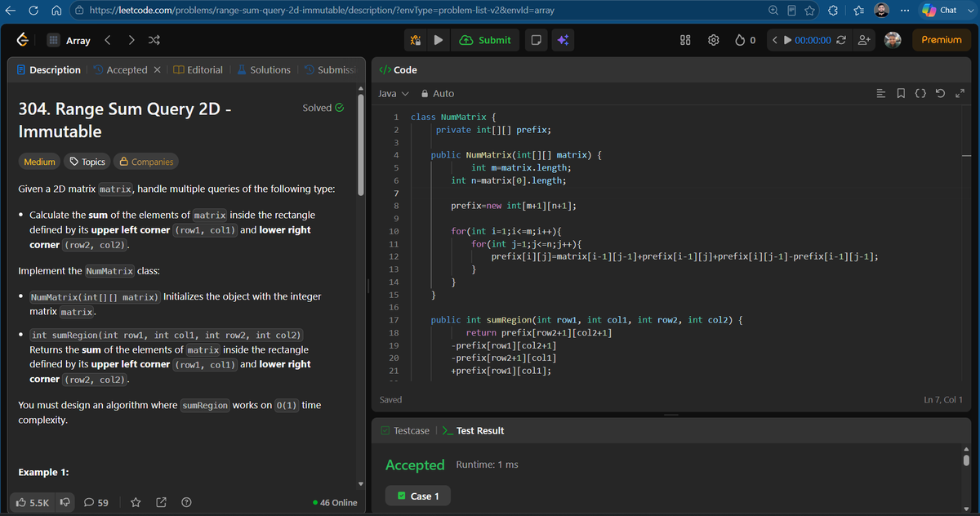
Task: Click the 46 Online indicator
Action: [335, 502]
